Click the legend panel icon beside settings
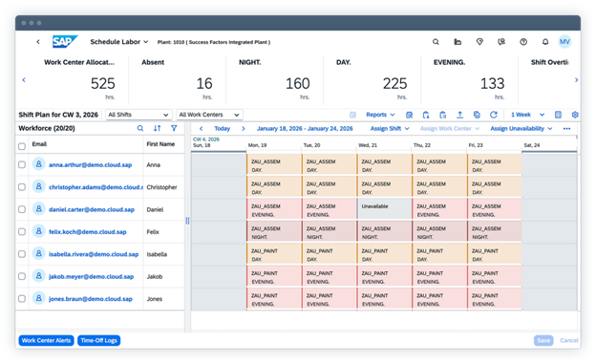Viewport: 596px width, 364px height. (x=558, y=115)
